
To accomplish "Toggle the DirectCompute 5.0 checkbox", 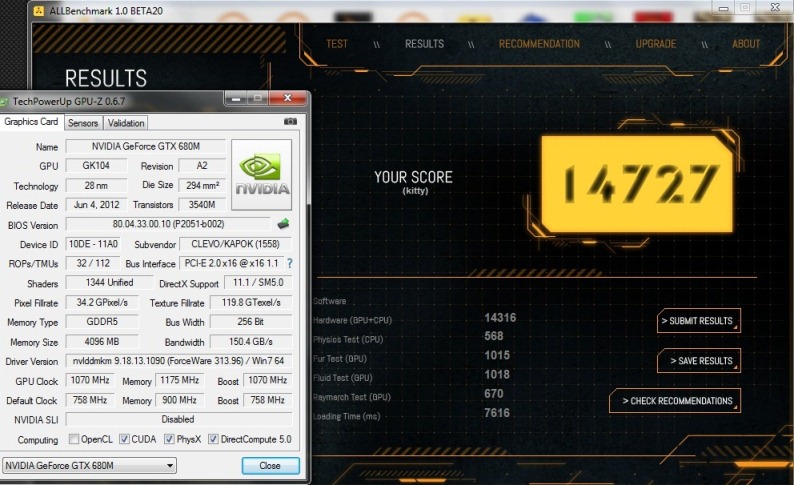I will (x=213, y=439).
